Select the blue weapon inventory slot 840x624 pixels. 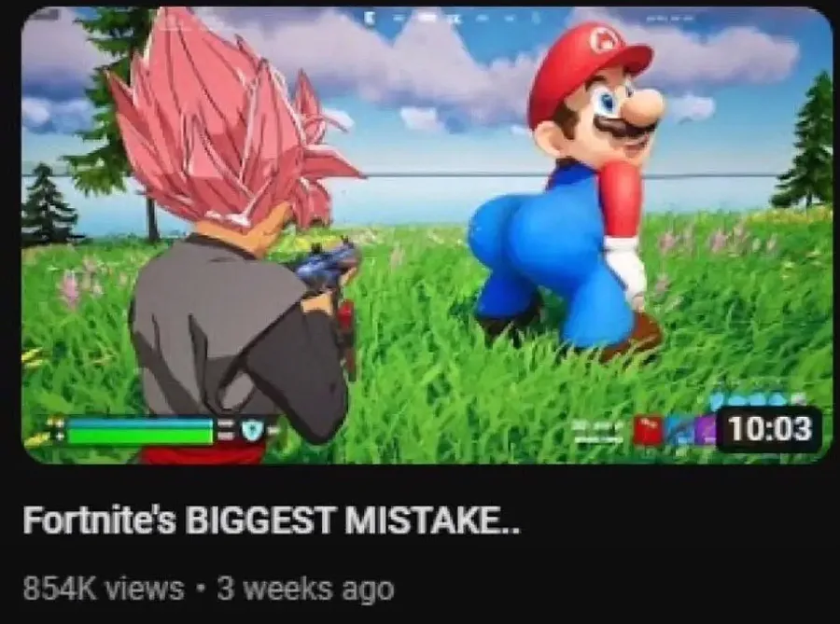[x=678, y=431]
